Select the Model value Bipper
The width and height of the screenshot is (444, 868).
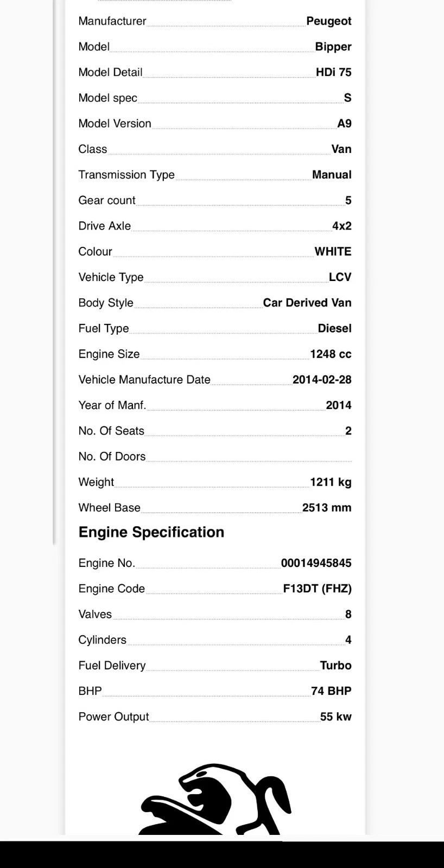pos(333,47)
